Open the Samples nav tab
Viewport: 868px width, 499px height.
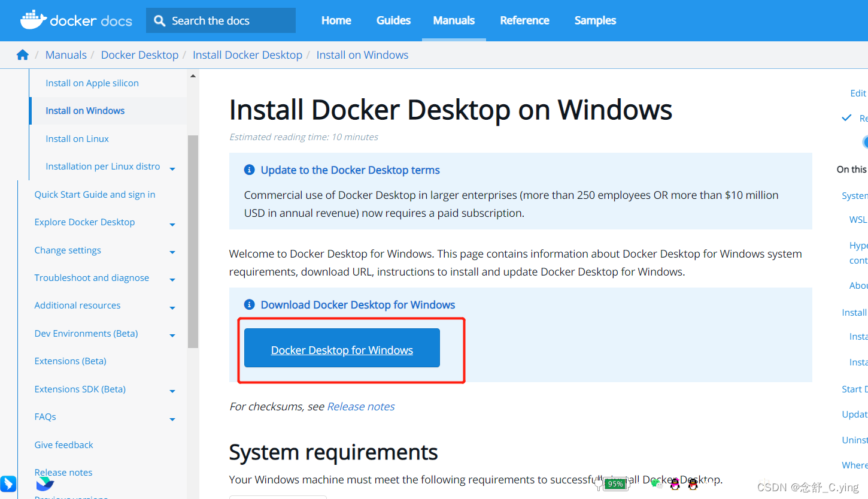point(595,20)
